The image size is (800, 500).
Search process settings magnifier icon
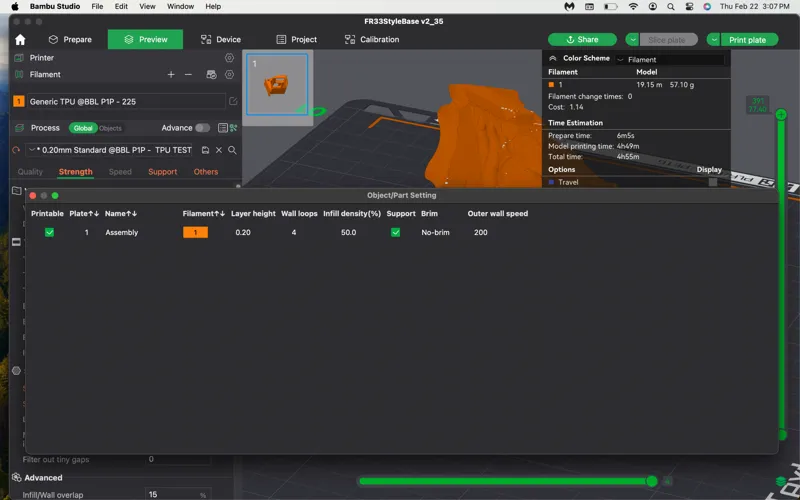pyautogui.click(x=232, y=150)
